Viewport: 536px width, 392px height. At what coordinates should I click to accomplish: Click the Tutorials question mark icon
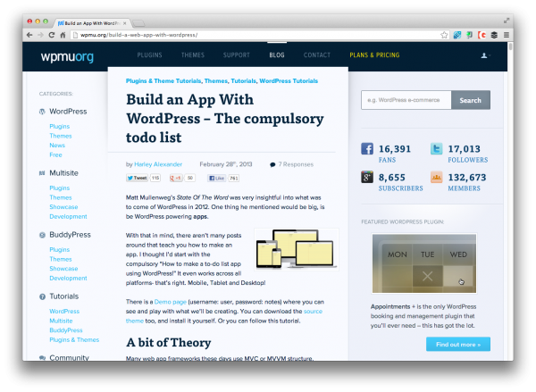pyautogui.click(x=42, y=296)
